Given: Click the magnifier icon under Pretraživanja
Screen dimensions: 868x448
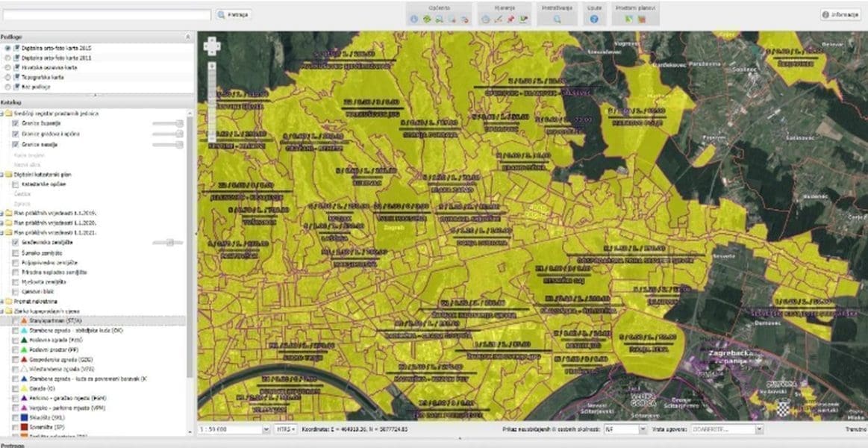Looking at the screenshot, I should [x=557, y=19].
